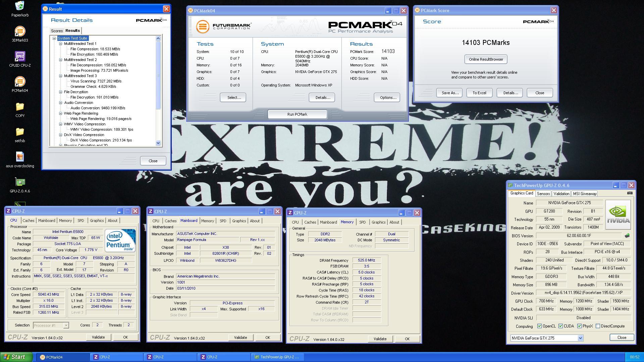Collapse the Multithreaded Test 2 node

tap(60, 60)
